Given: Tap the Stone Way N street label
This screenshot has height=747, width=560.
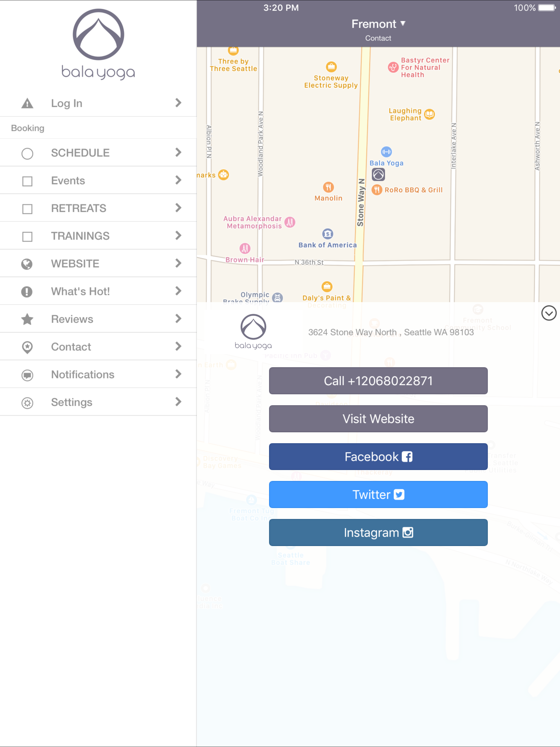Looking at the screenshot, I should [361, 202].
